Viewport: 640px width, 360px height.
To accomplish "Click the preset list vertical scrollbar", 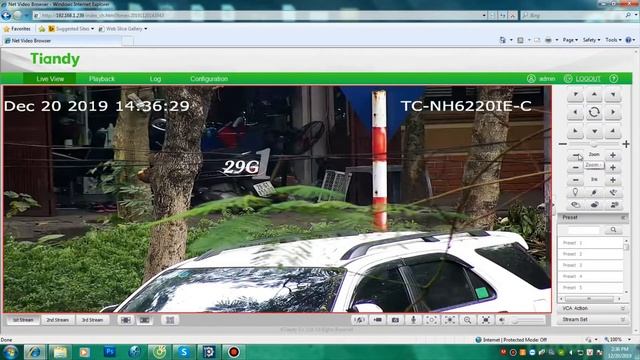I will tap(626, 266).
